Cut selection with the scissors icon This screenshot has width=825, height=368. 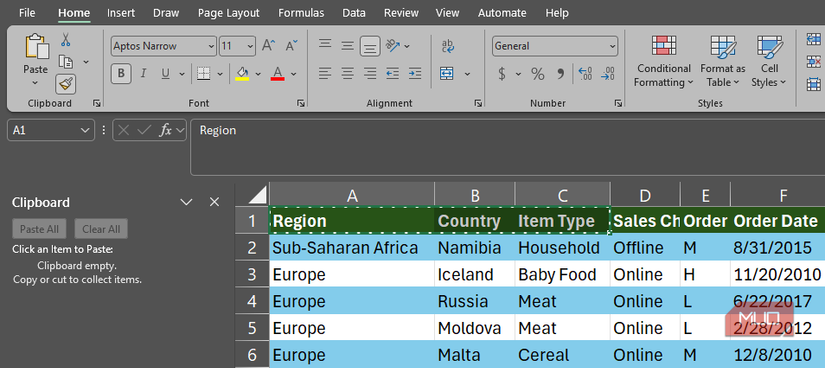[x=66, y=40]
